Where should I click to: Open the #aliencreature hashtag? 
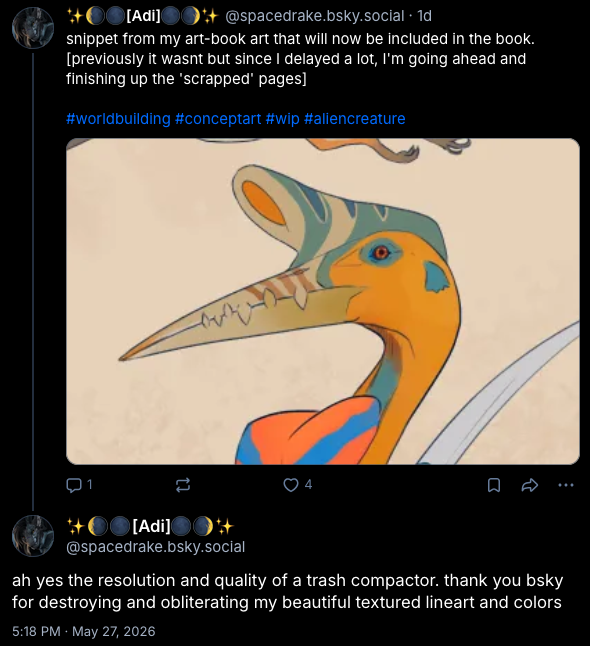pos(355,119)
